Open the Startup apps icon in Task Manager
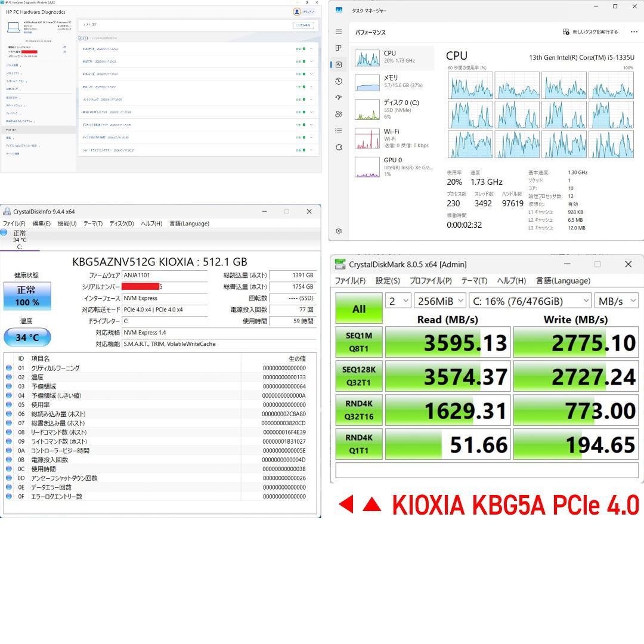Viewport: 644px width, 644px height. [x=339, y=97]
